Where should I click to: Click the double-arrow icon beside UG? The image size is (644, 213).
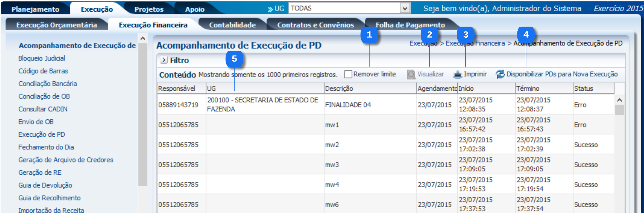(x=270, y=9)
